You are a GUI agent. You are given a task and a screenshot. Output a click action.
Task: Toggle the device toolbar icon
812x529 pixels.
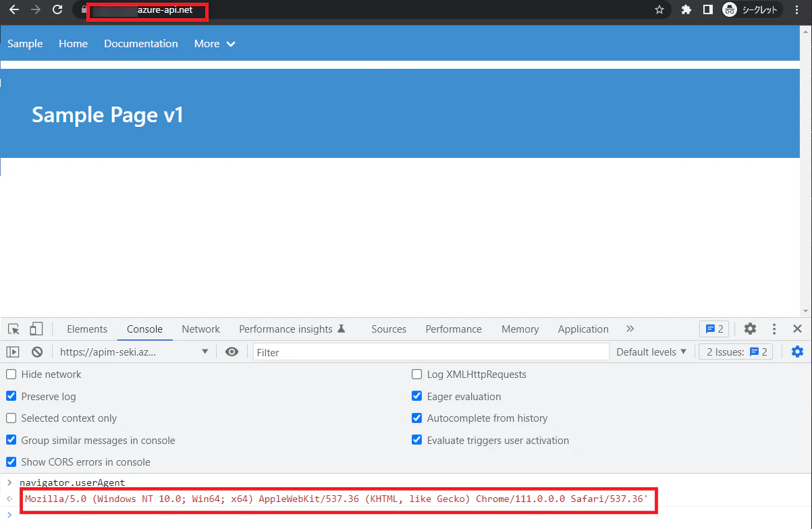[36, 329]
